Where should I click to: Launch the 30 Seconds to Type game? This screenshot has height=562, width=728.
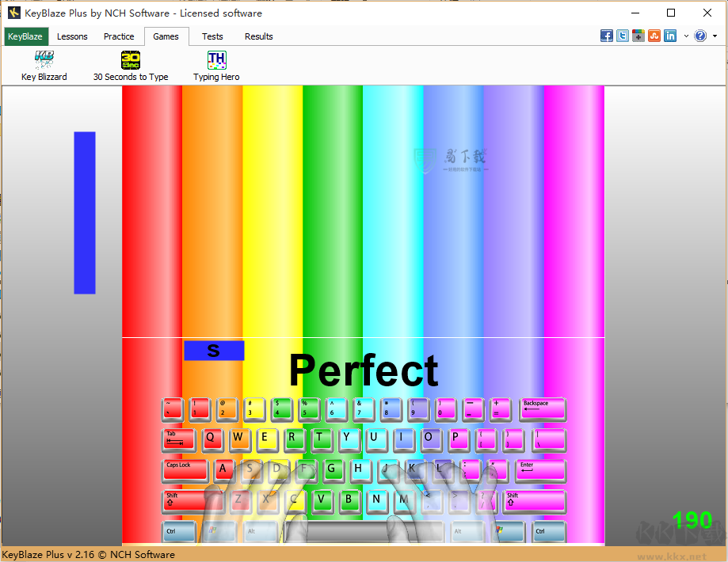click(130, 63)
